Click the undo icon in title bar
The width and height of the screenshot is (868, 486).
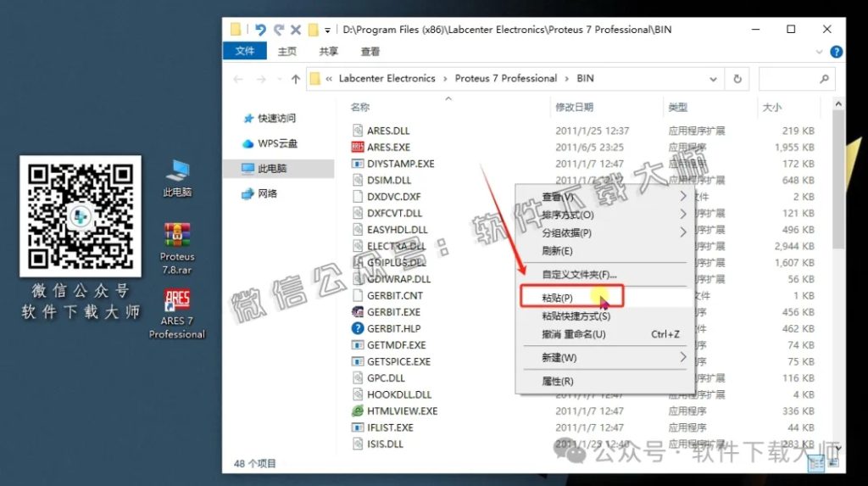(260, 30)
